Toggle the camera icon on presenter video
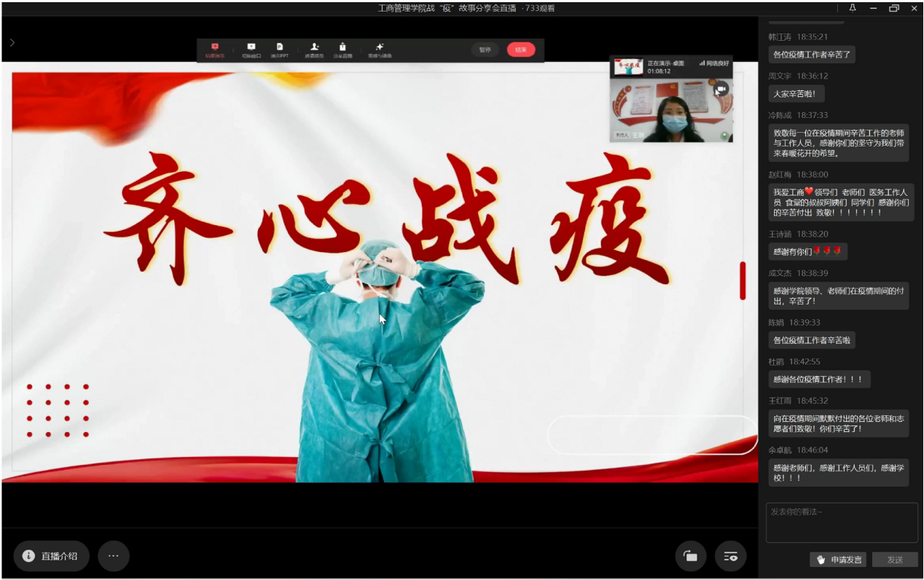Screen dimensions: 924x580 [x=721, y=90]
